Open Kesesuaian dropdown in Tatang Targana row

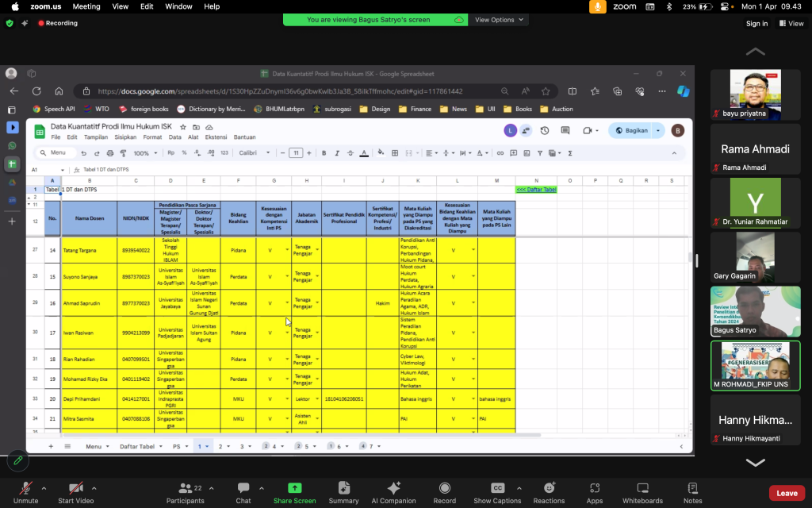click(x=287, y=250)
